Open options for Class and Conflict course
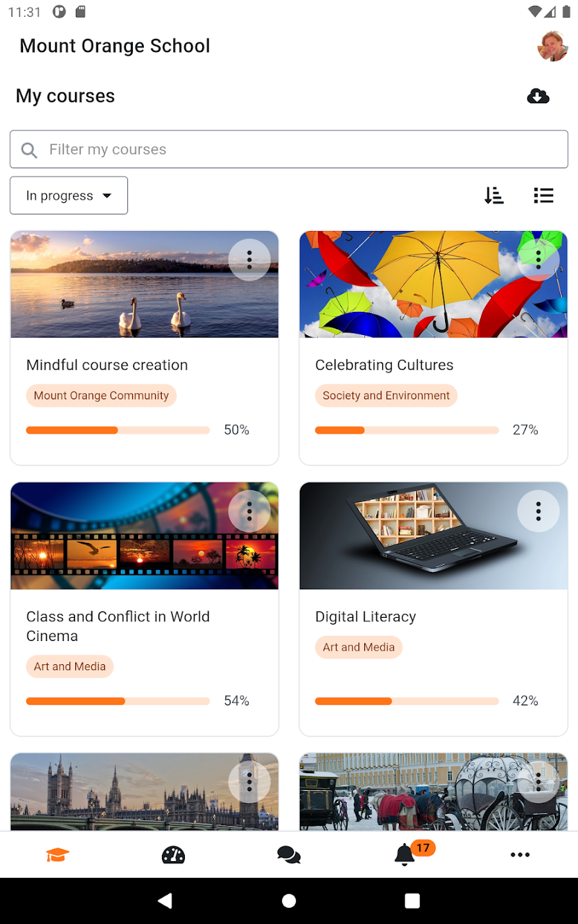578x924 pixels. (x=249, y=511)
